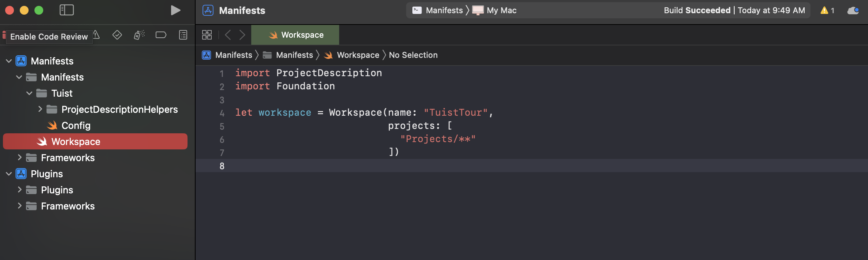The image size is (868, 260).
Task: Select the Workspace swift file in navigator
Action: tap(95, 141)
